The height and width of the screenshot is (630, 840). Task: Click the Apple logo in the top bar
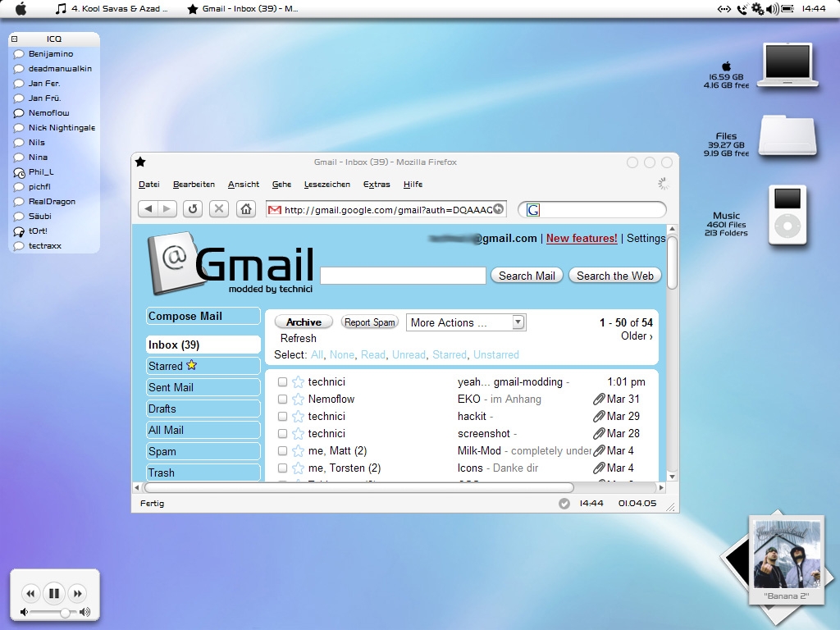click(x=21, y=8)
